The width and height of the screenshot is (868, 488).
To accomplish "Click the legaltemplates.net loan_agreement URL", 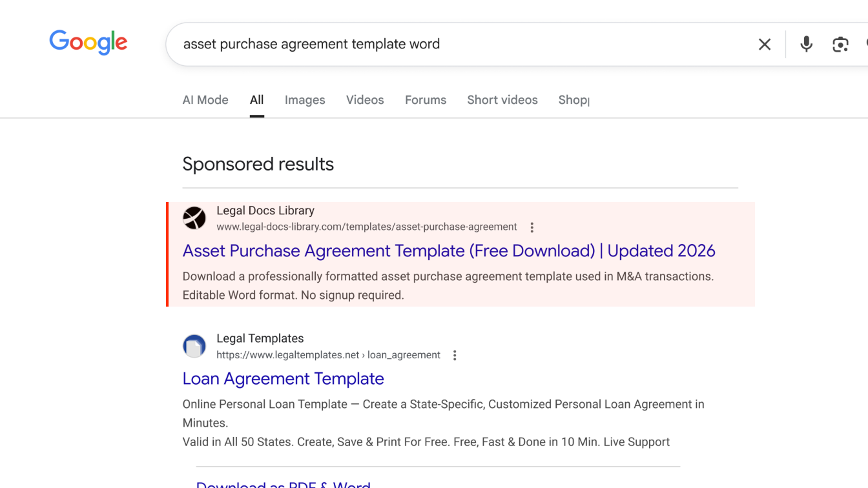I will coord(328,355).
